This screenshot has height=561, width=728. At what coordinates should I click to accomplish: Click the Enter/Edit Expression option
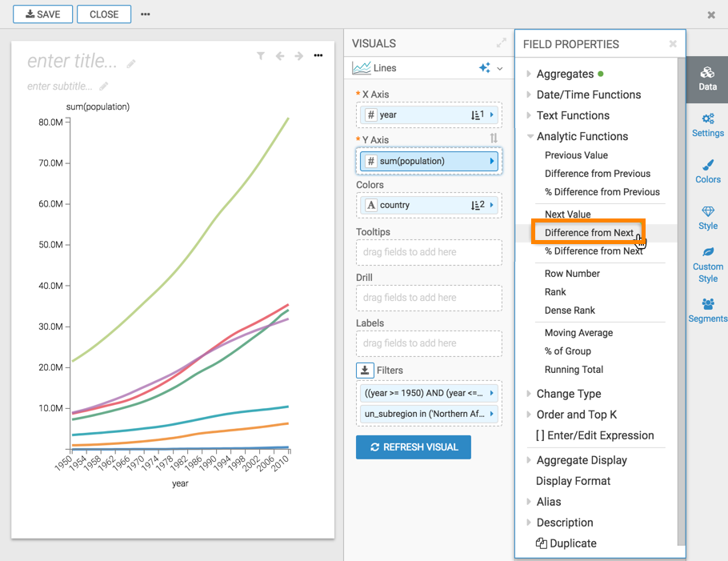[x=594, y=435]
